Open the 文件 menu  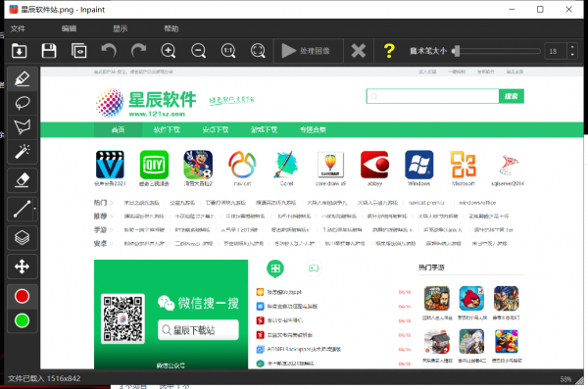18,28
